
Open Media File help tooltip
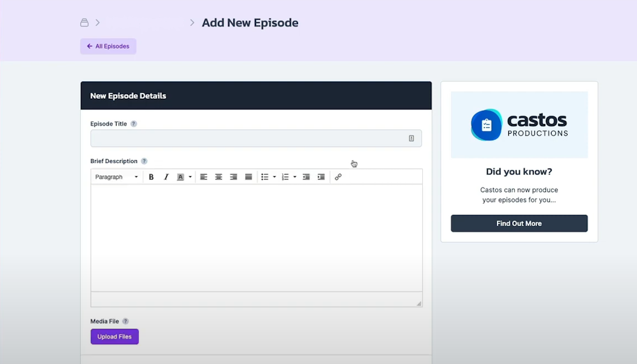125,321
